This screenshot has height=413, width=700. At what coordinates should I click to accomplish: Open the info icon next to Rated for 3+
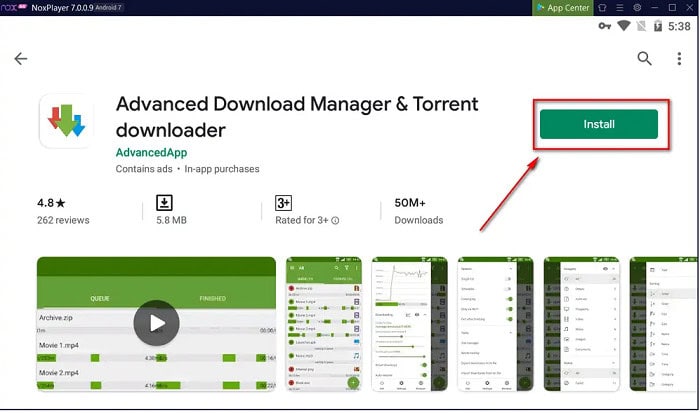point(335,220)
